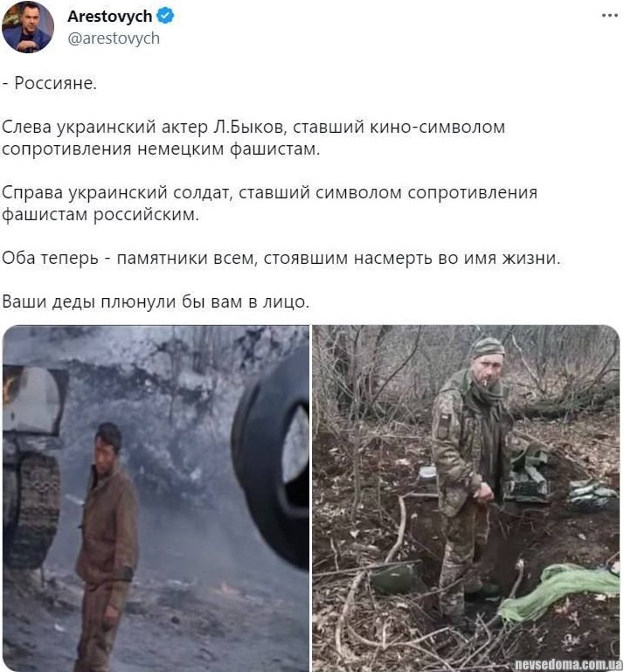Screen dimensions: 624x672
Task: Open the Arestovych profile avatar picture
Action: [28, 27]
